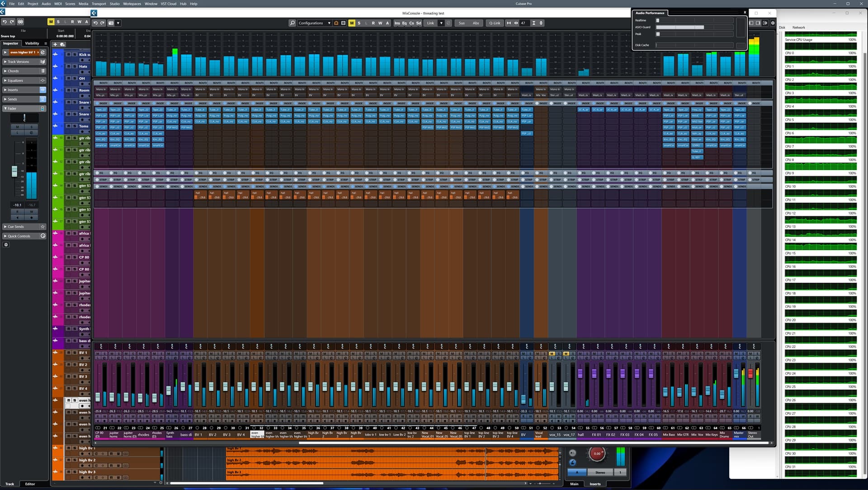Click the MixConsole horizontal scrollbar
The image size is (868, 490).
533,443
